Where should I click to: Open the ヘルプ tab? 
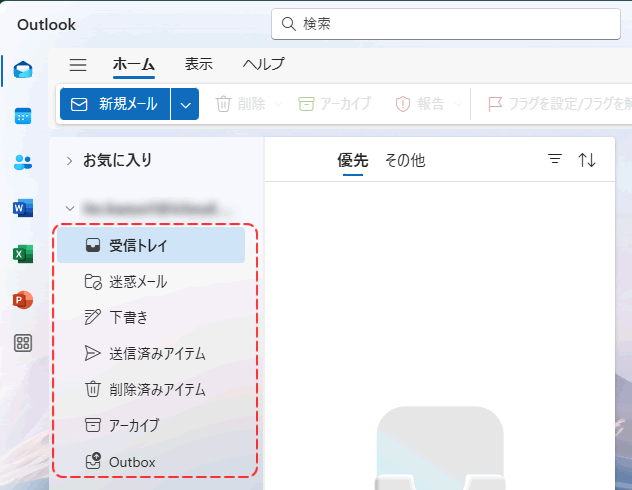click(263, 64)
